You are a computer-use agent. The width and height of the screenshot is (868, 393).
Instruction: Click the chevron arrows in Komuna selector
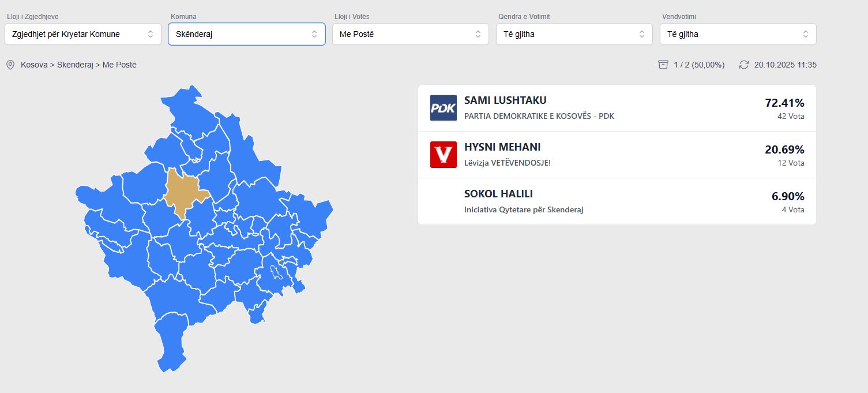point(314,34)
